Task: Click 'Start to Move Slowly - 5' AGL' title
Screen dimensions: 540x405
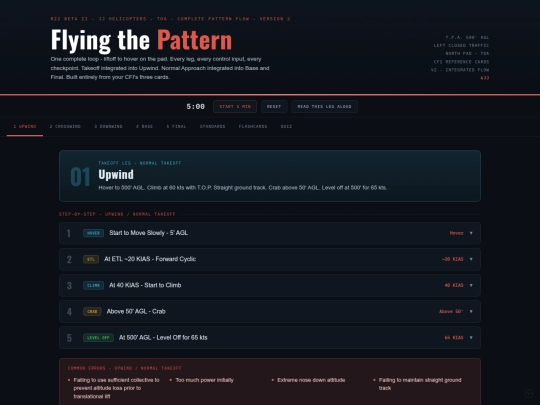Action: (148, 233)
